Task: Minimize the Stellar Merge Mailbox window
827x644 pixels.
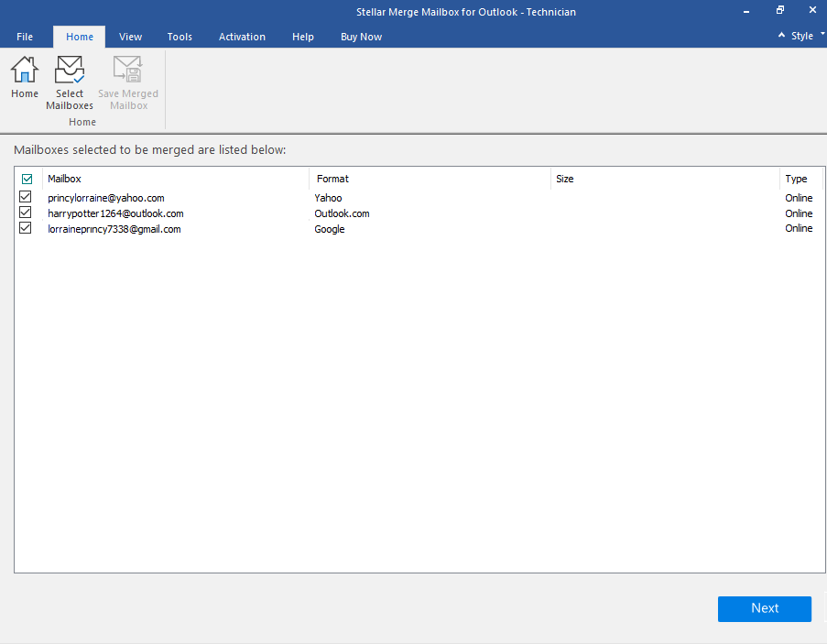Action: tap(746, 12)
